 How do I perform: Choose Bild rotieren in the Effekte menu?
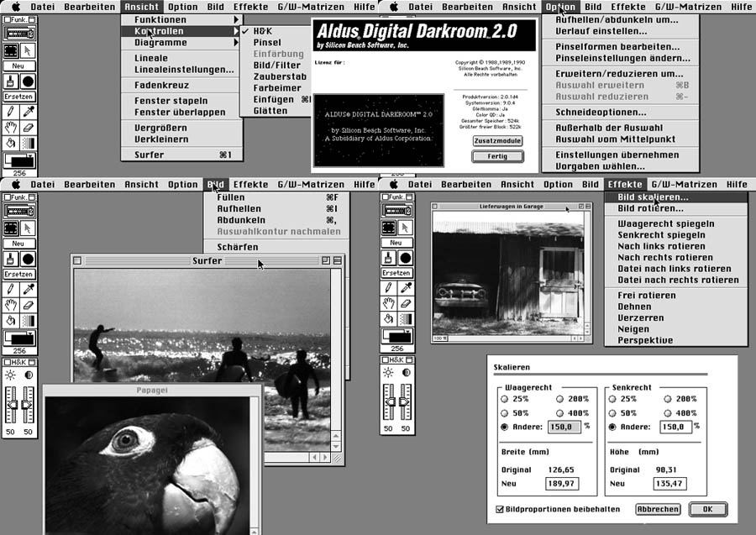pyautogui.click(x=676, y=208)
